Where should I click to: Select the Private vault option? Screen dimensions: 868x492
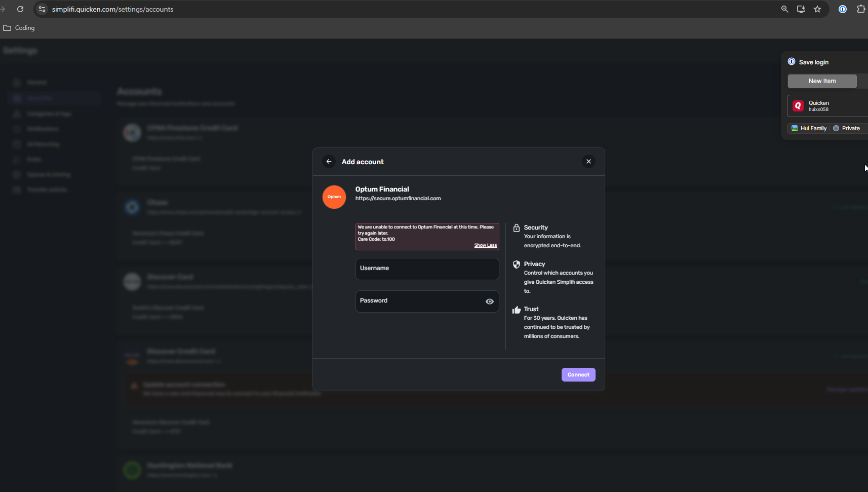[x=847, y=129]
